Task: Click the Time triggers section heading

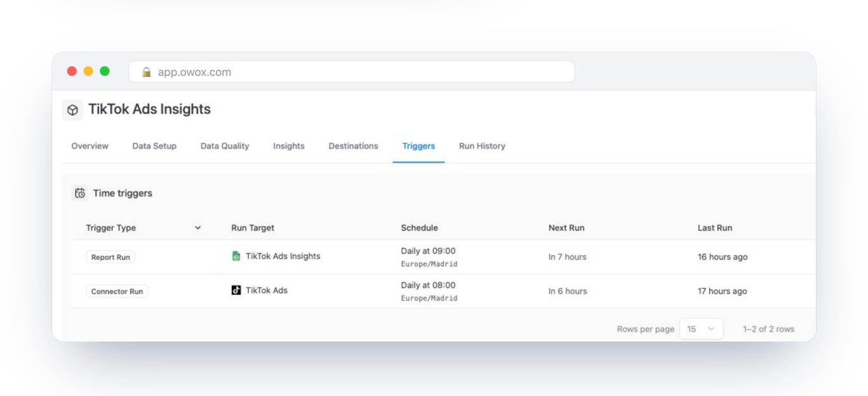Action: (x=123, y=193)
